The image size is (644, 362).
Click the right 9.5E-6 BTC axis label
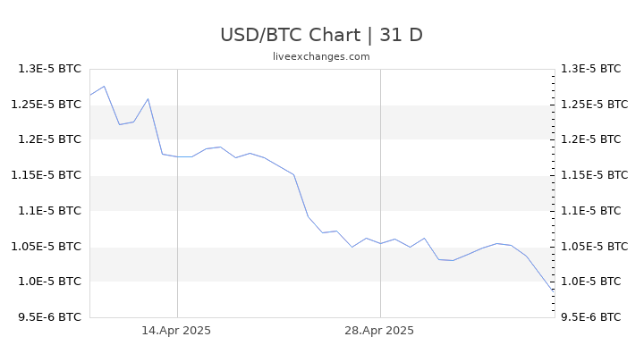point(591,317)
